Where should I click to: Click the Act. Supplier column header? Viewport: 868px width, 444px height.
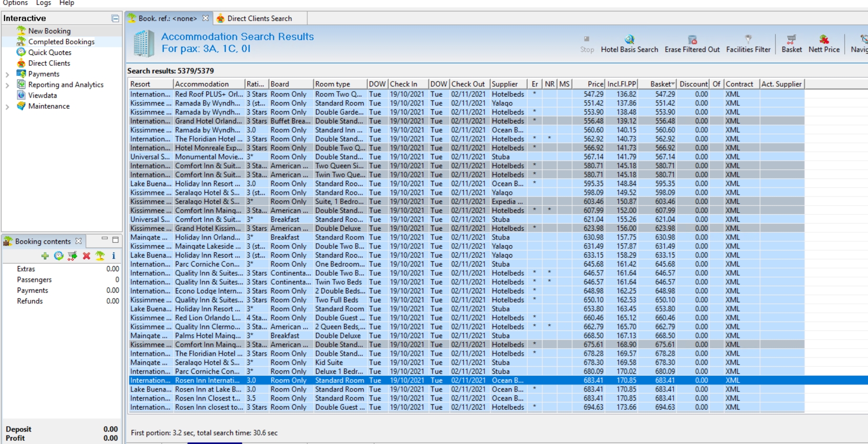tap(782, 84)
